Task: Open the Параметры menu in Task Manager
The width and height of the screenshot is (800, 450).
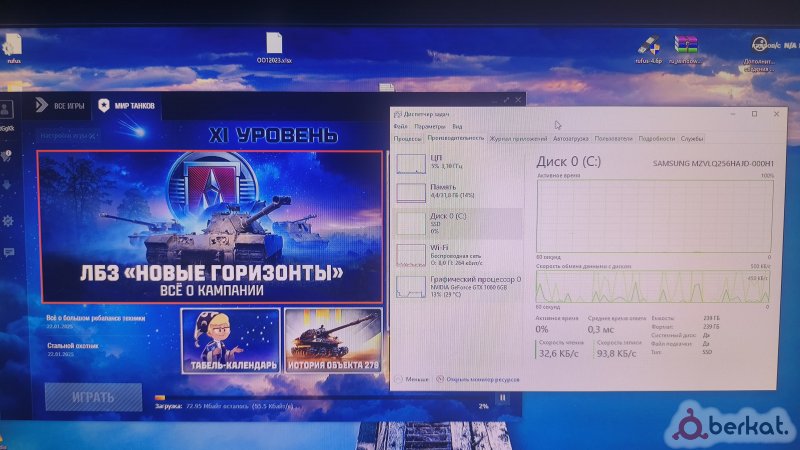Action: (430, 126)
